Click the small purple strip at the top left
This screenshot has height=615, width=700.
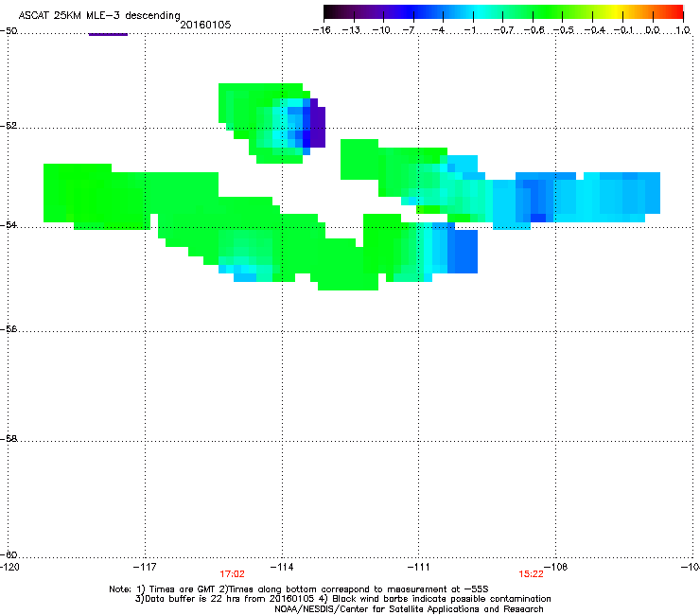[108, 34]
